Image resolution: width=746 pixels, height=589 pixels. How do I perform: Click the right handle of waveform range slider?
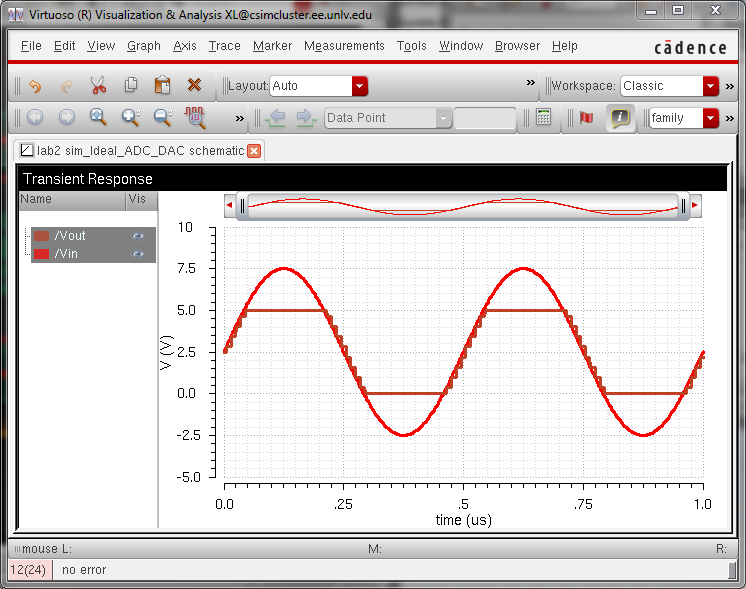coord(684,206)
